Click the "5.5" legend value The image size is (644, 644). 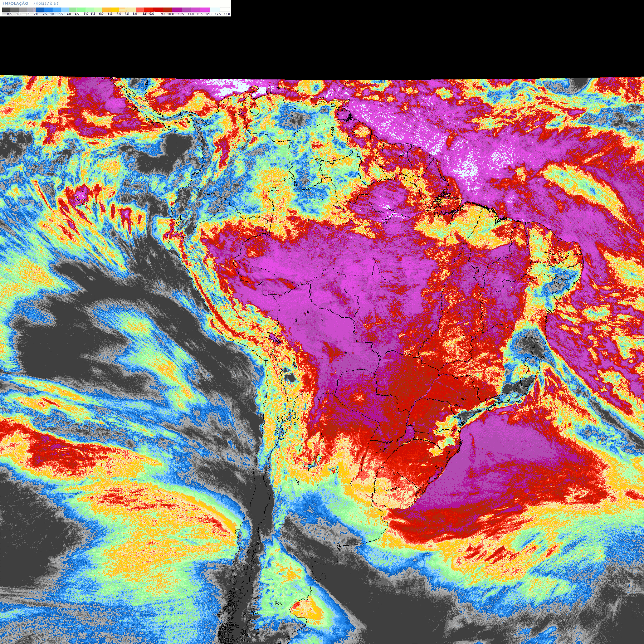[93, 14]
